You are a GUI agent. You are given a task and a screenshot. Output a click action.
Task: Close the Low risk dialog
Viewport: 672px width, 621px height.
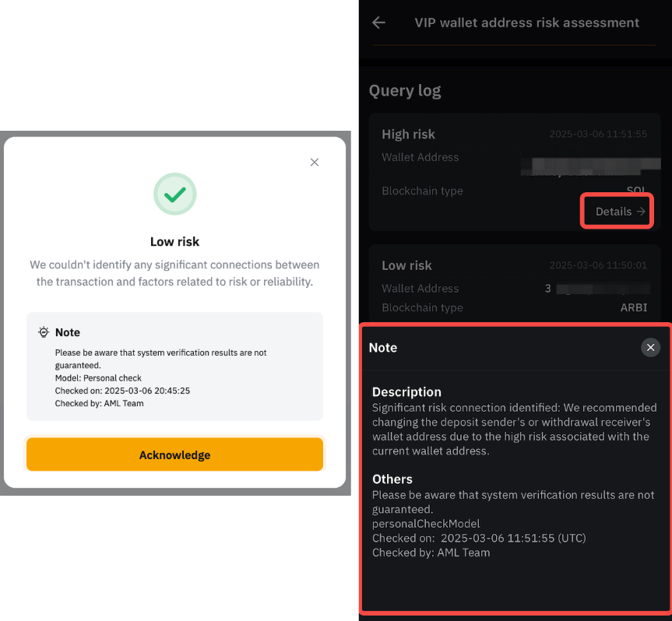tap(314, 162)
